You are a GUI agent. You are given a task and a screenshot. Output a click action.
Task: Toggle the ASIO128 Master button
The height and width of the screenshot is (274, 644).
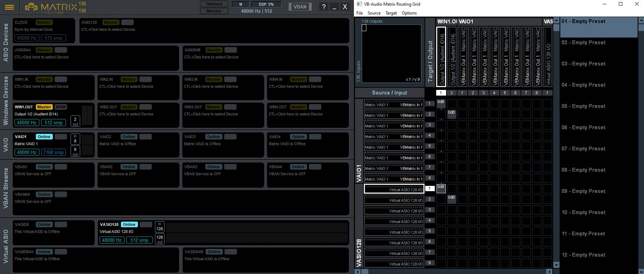click(x=111, y=22)
